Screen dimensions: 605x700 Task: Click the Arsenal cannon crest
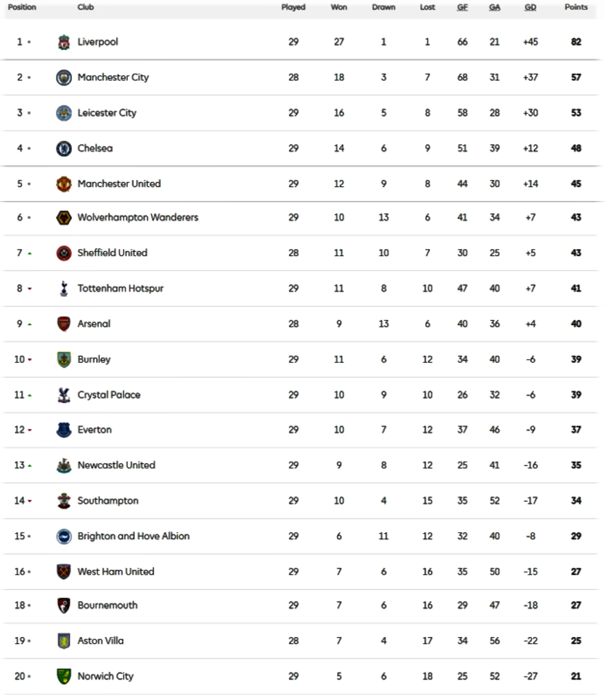click(x=64, y=324)
